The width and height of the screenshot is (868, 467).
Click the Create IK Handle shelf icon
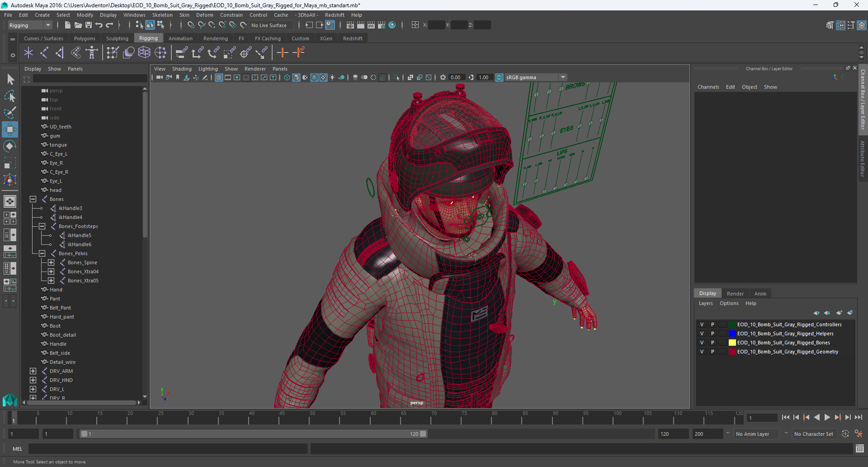[x=60, y=53]
